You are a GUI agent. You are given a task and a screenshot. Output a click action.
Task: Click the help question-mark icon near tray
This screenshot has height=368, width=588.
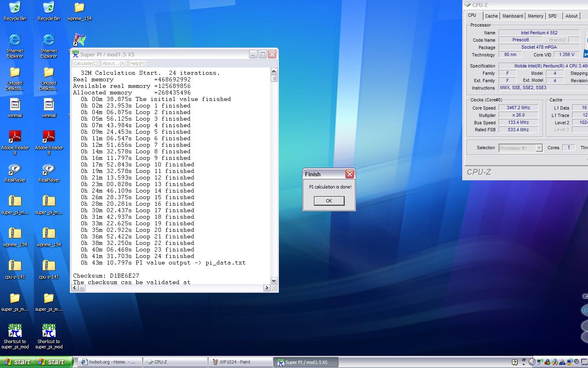click(514, 362)
